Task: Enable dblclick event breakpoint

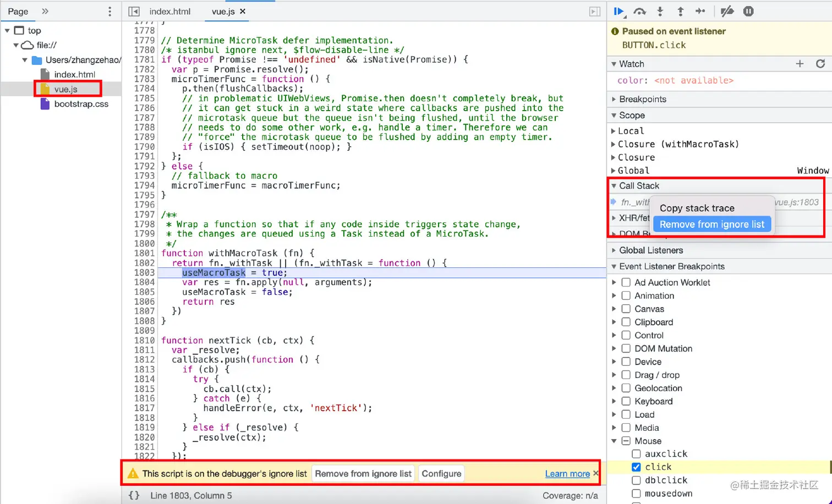Action: [x=636, y=480]
